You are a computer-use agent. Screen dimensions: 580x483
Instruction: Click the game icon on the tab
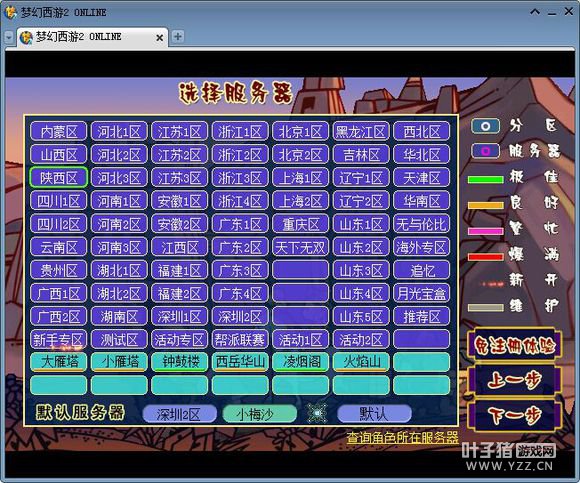tap(26, 37)
